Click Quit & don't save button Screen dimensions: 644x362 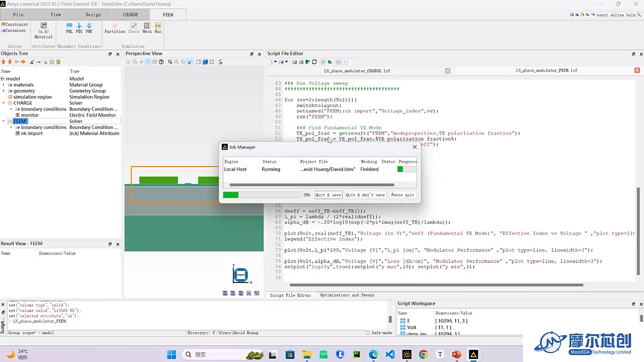tap(365, 195)
